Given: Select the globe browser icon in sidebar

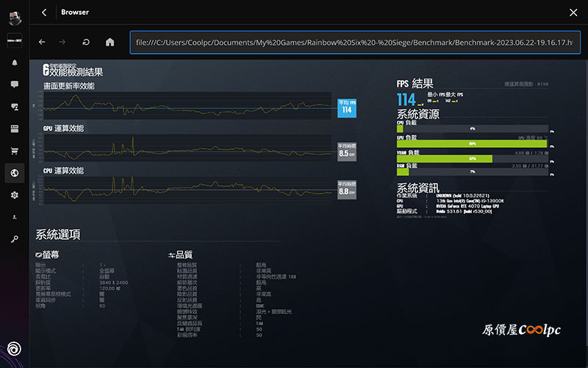Looking at the screenshot, I should (14, 173).
